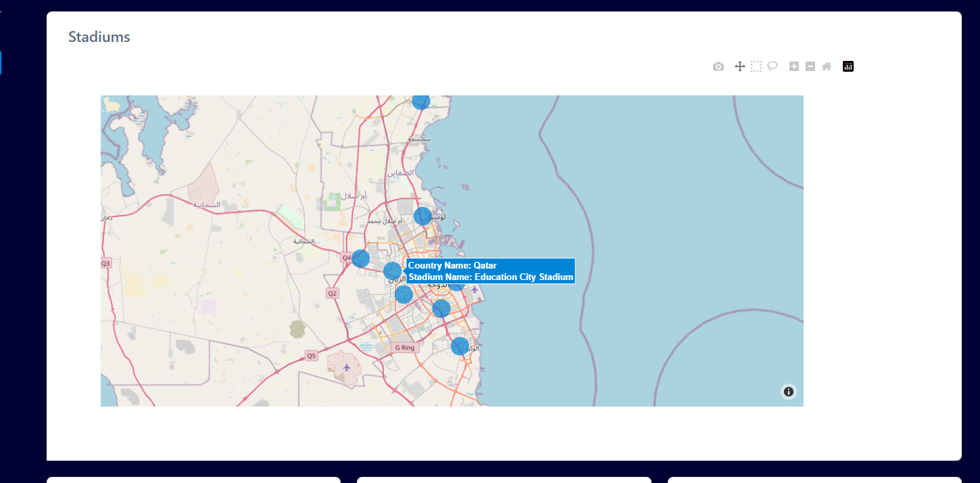Select the Education City Stadium marker
Screen dimensions: 980x483
[x=393, y=271]
